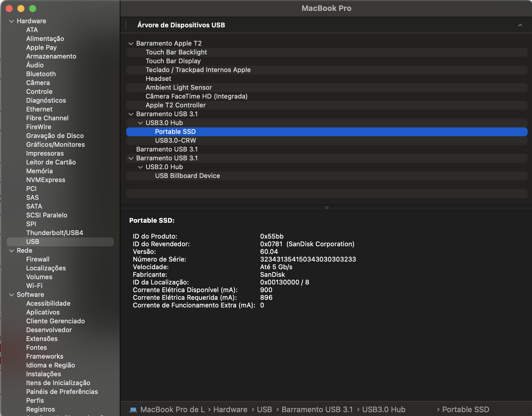Image resolution: width=532 pixels, height=416 pixels.
Task: Select Gráficos/Monitores sidebar item
Action: pos(56,144)
